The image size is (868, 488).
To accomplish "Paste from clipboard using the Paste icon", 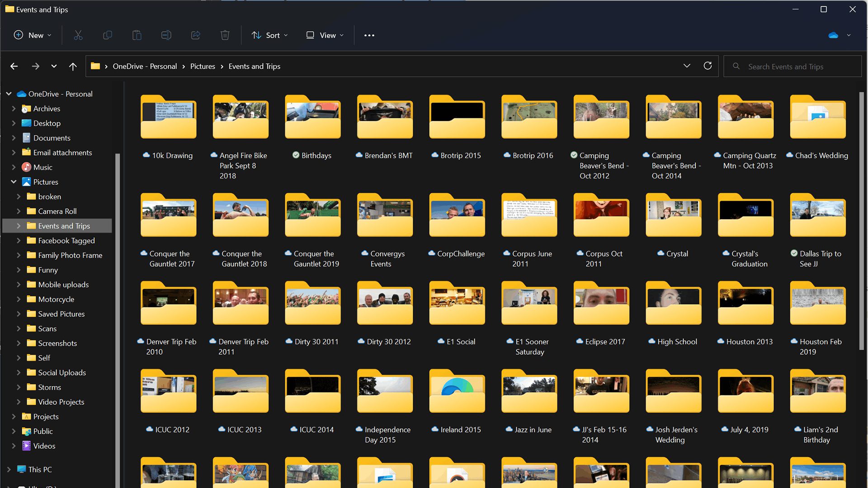I will pyautogui.click(x=137, y=35).
